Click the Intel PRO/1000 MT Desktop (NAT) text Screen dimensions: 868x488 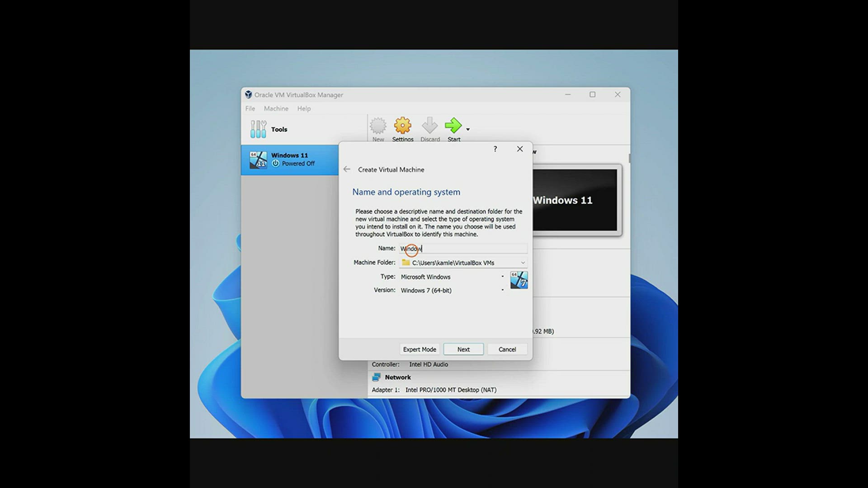coord(451,389)
